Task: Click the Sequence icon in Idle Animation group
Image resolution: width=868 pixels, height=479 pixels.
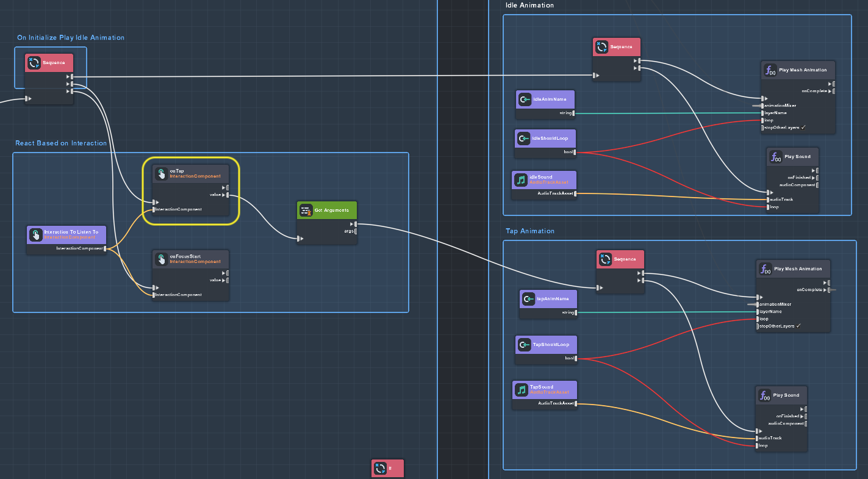Action: [601, 46]
